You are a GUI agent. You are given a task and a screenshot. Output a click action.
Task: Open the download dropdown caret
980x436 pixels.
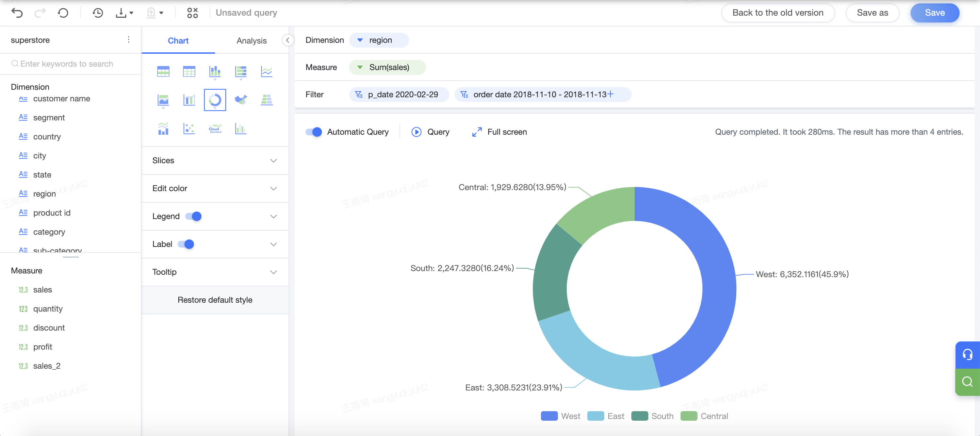pyautogui.click(x=132, y=13)
